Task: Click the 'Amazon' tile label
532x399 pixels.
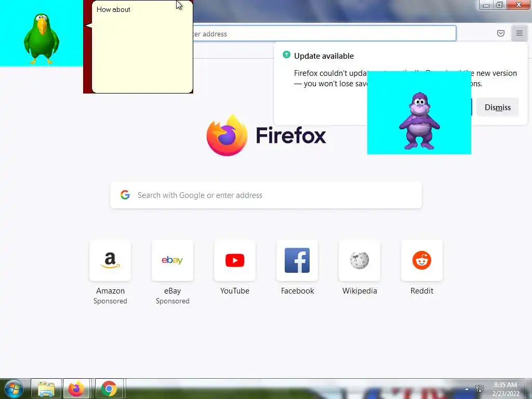Action: [x=110, y=291]
